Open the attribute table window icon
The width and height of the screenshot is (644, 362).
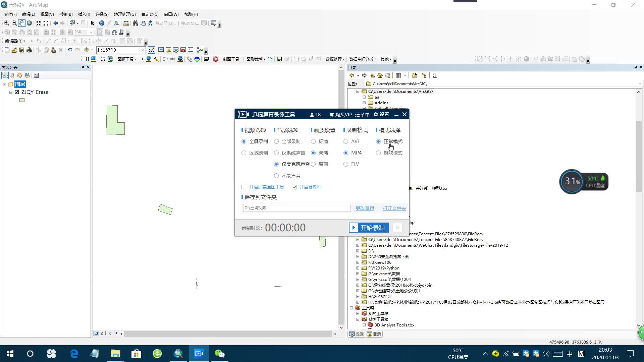pyautogui.click(x=161, y=50)
